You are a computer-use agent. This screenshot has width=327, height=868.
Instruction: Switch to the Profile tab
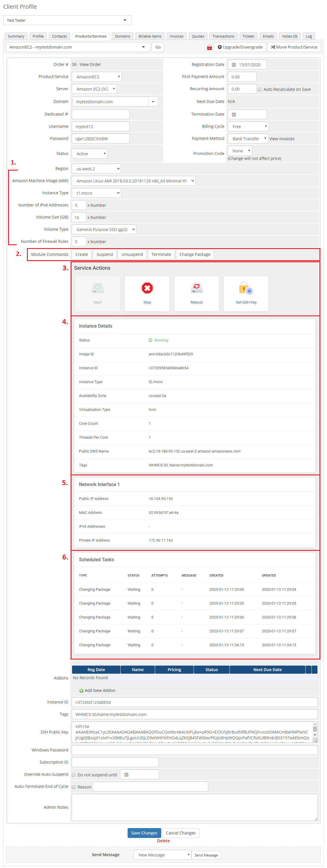click(38, 36)
